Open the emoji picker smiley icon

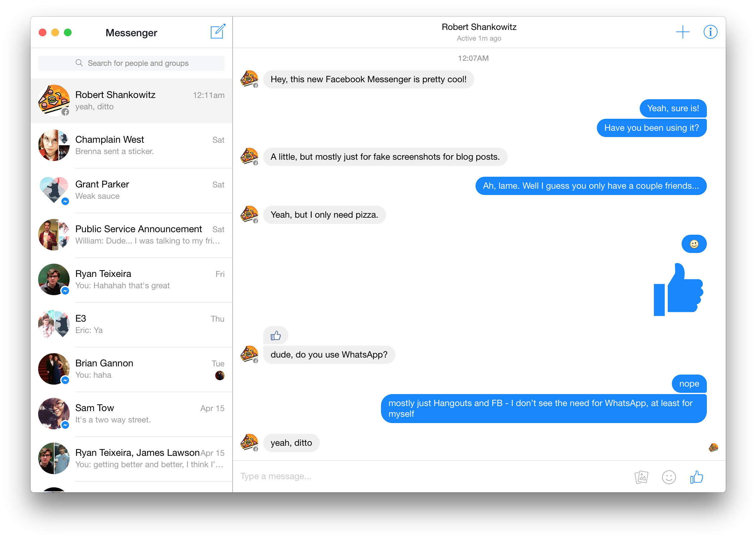(669, 477)
